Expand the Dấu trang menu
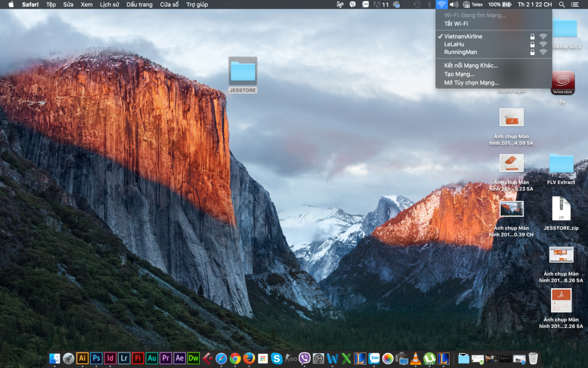The width and height of the screenshot is (588, 368). click(140, 5)
